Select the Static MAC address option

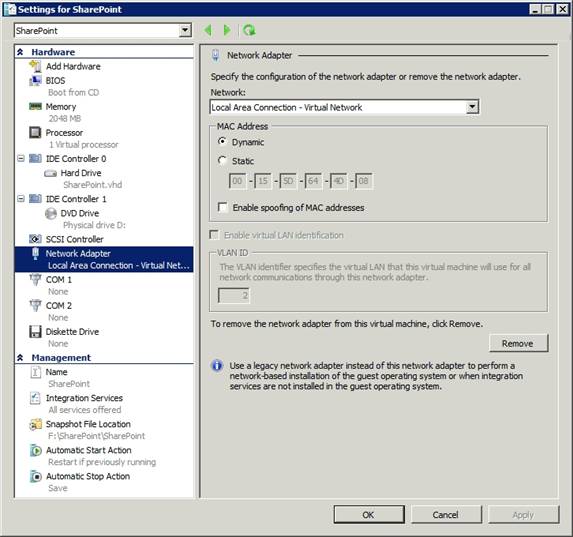[222, 160]
